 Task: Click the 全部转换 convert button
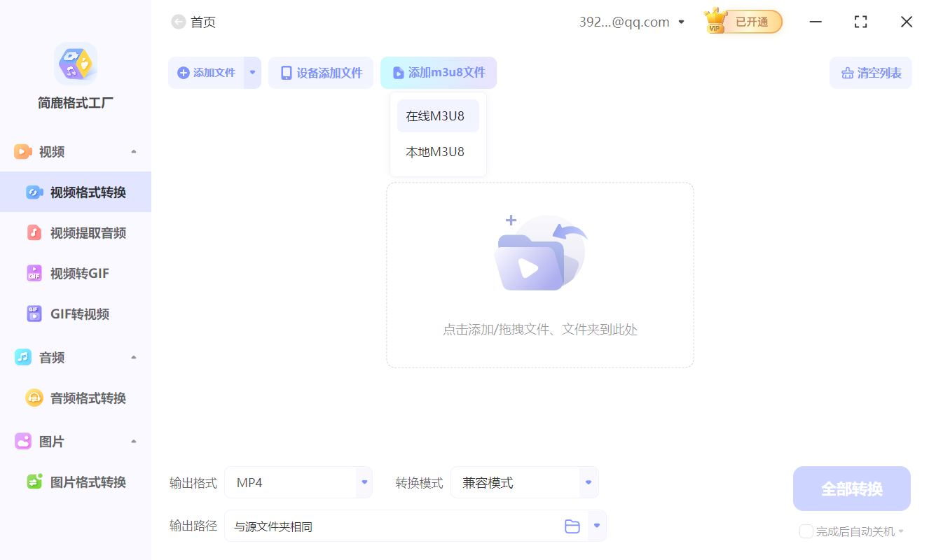pyautogui.click(x=851, y=488)
